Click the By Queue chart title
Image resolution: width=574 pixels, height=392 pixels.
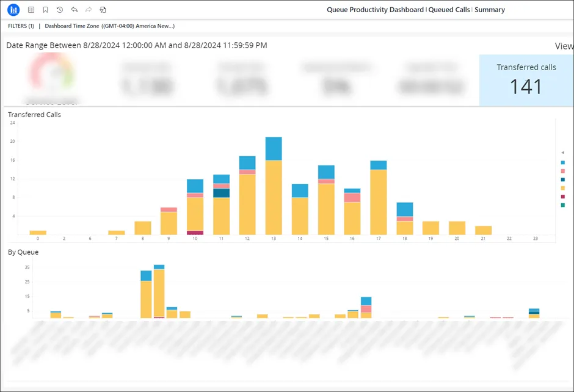(23, 252)
